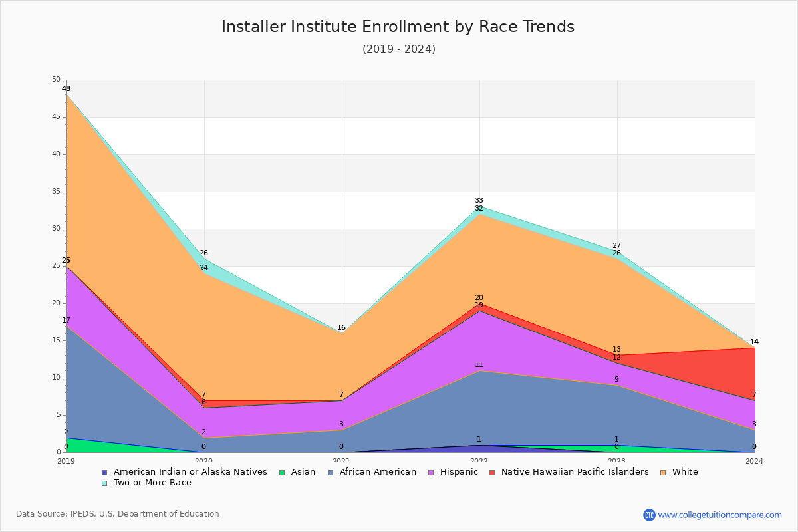Click the 2019 x-axis label
Screen dimensions: 798x532
tap(66, 460)
